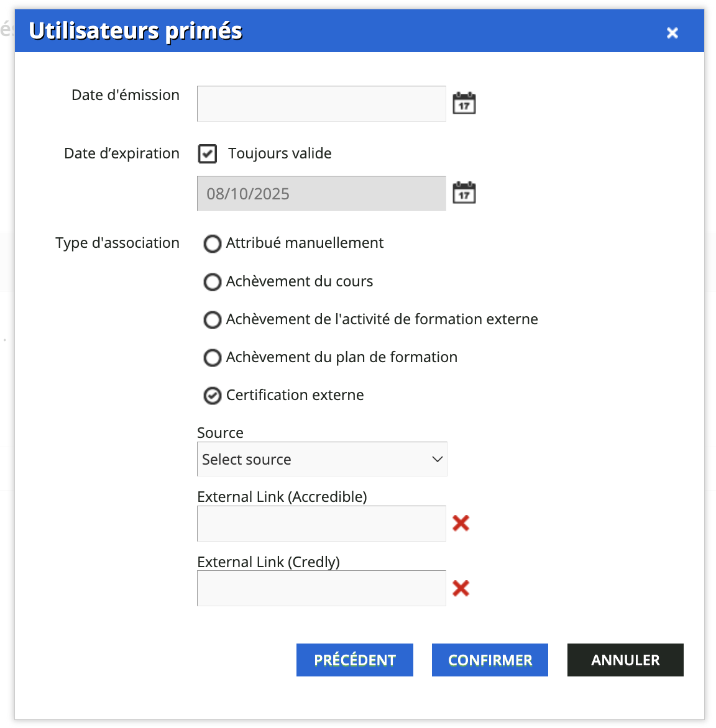Click the expiration date field showing 08/10/2025
This screenshot has height=728, width=716.
pyautogui.click(x=321, y=193)
